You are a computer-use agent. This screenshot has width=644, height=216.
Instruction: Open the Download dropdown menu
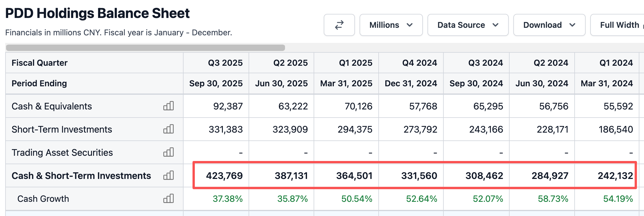[549, 25]
